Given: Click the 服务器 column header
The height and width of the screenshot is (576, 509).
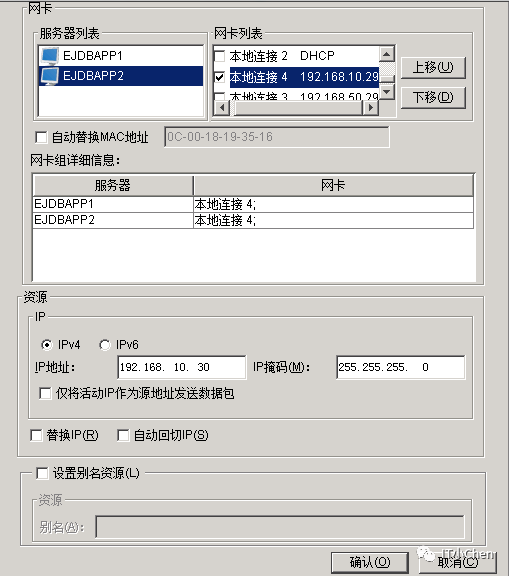Looking at the screenshot, I should tap(113, 185).
